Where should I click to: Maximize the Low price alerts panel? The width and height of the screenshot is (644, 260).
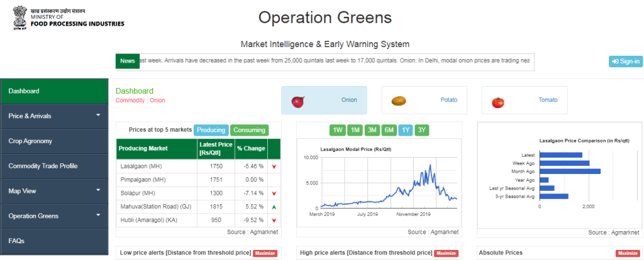(x=265, y=254)
